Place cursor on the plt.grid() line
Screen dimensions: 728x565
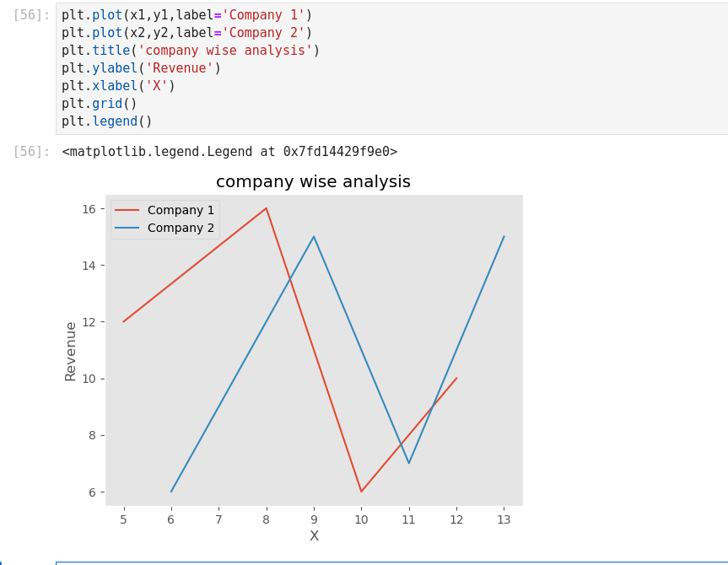[x=99, y=104]
